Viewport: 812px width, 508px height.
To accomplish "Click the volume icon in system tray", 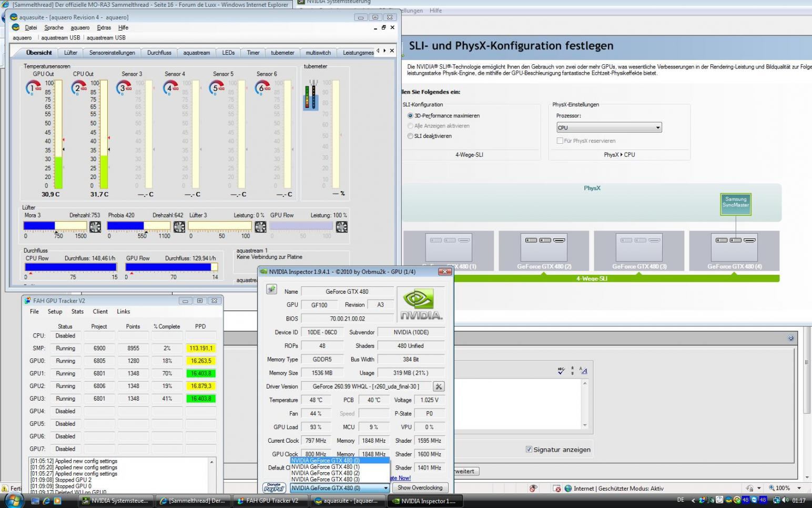I will (x=786, y=500).
